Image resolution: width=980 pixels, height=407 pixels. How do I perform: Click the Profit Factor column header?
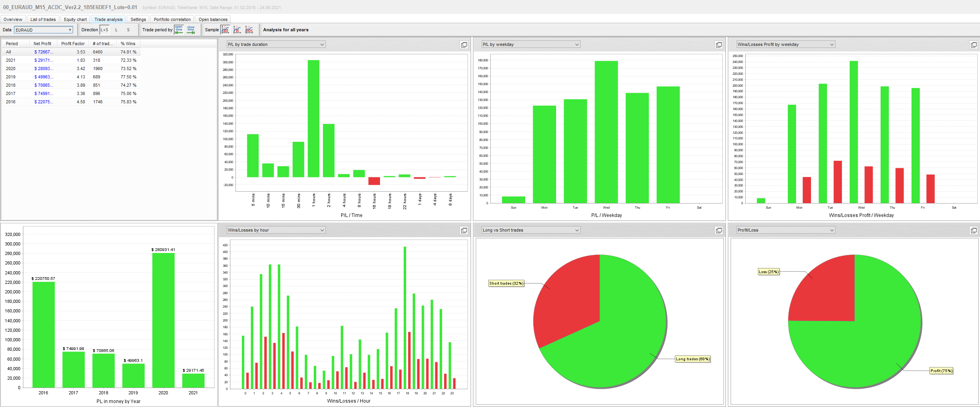pos(73,44)
